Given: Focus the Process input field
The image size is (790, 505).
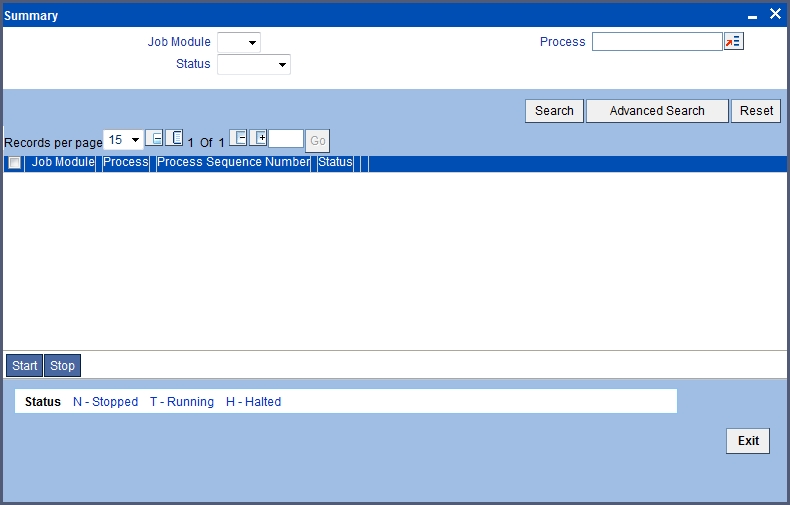Looking at the screenshot, I should pos(657,42).
